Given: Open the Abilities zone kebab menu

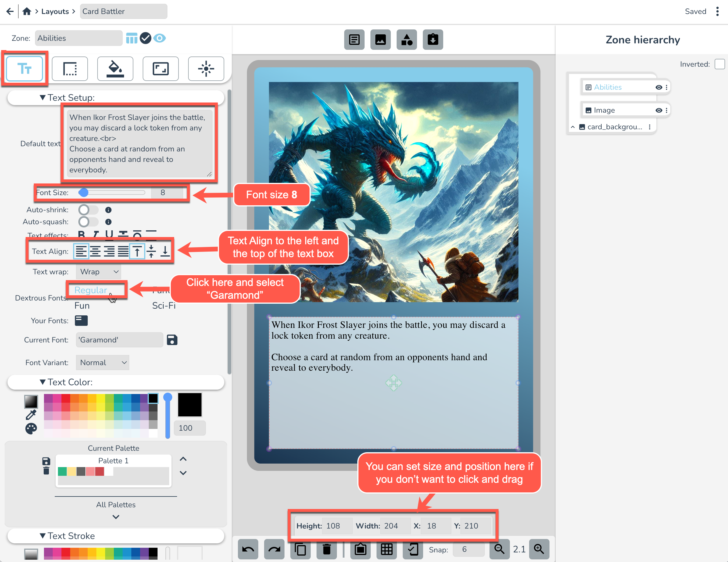Looking at the screenshot, I should point(666,87).
